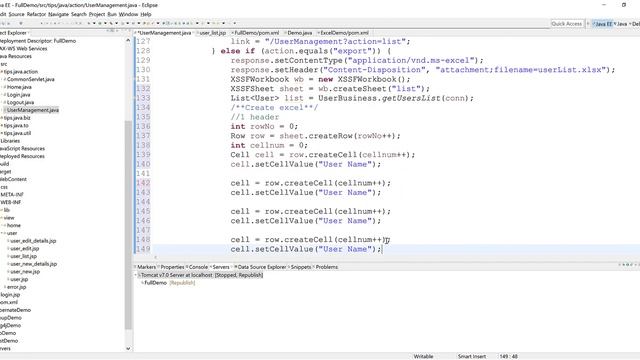Select JavaScript Resources in explorer
The width and height of the screenshot is (640, 360).
[22, 149]
